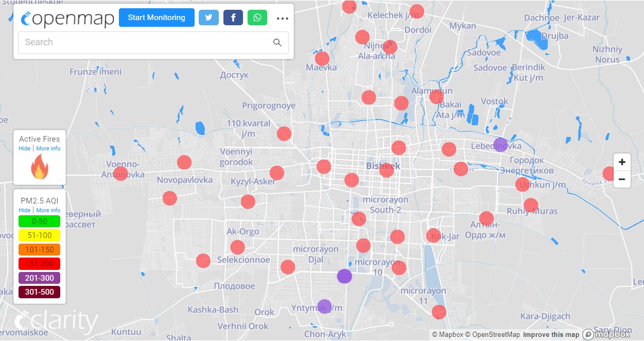Click the Clarity logo watermark
This screenshot has height=341, width=644.
tap(56, 322)
